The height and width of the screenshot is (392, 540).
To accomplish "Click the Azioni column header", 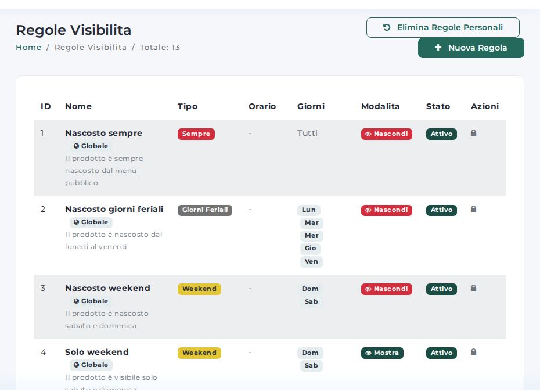I will click(485, 106).
